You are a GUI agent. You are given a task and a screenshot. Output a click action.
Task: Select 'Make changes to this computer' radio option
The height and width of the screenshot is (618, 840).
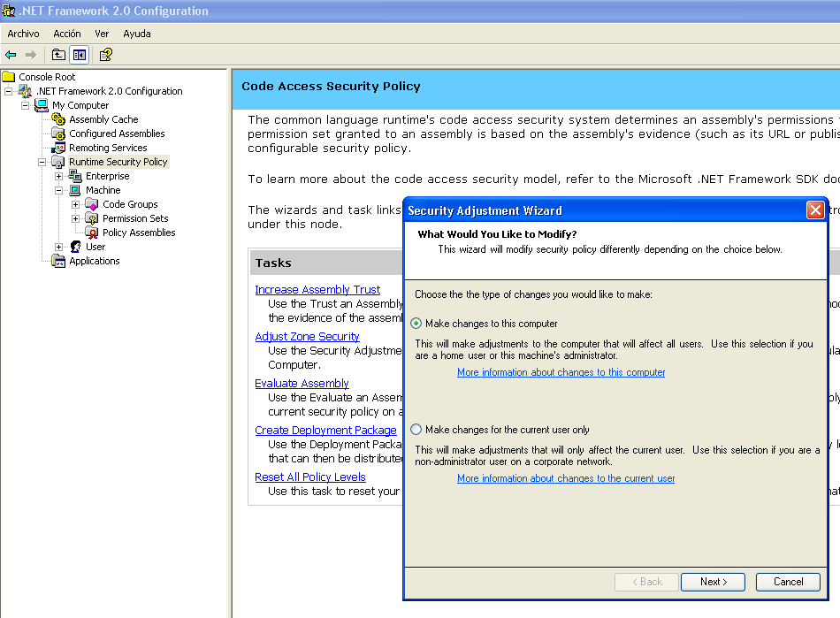(416, 324)
